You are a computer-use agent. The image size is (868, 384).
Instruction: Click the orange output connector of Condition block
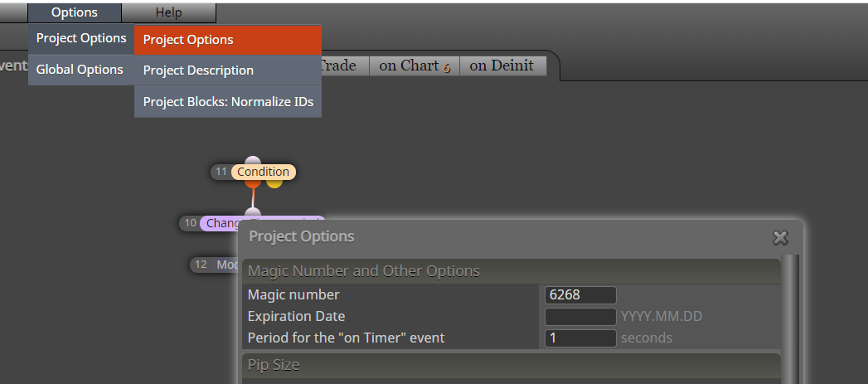252,182
